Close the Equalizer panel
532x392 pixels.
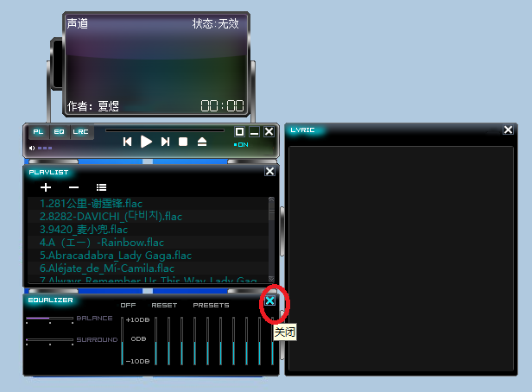(x=270, y=300)
